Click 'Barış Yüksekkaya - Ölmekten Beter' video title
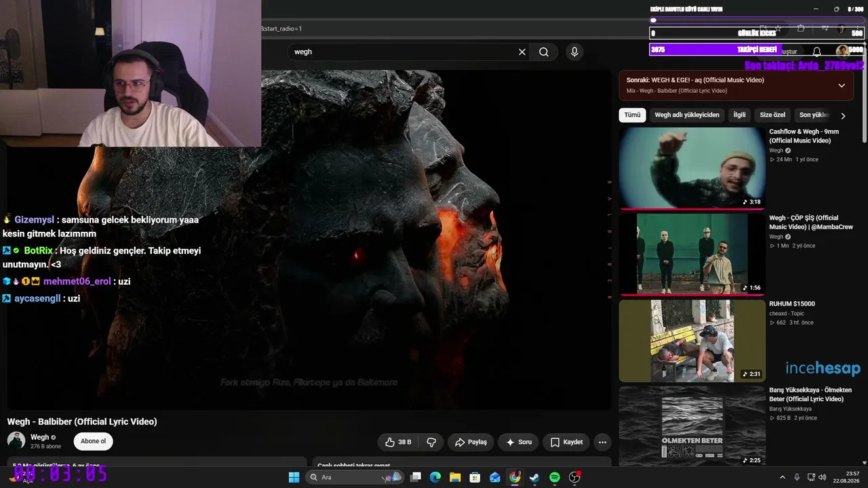 click(x=810, y=394)
